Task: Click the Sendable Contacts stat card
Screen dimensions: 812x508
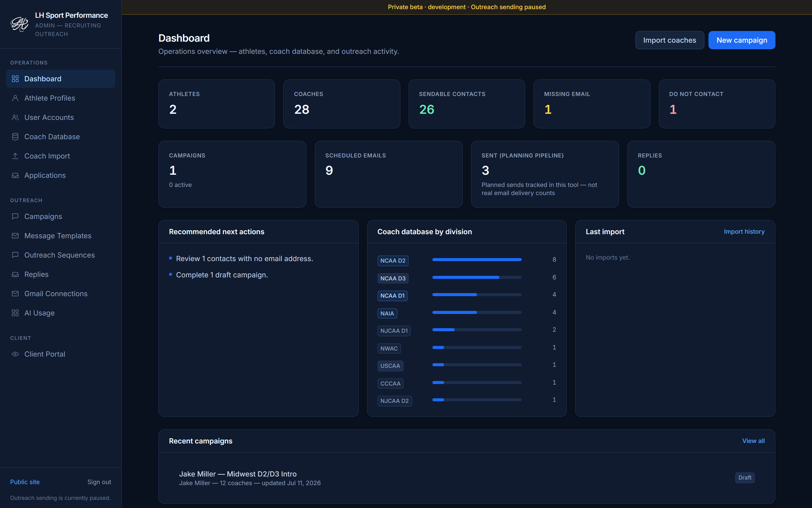Action: (467, 104)
